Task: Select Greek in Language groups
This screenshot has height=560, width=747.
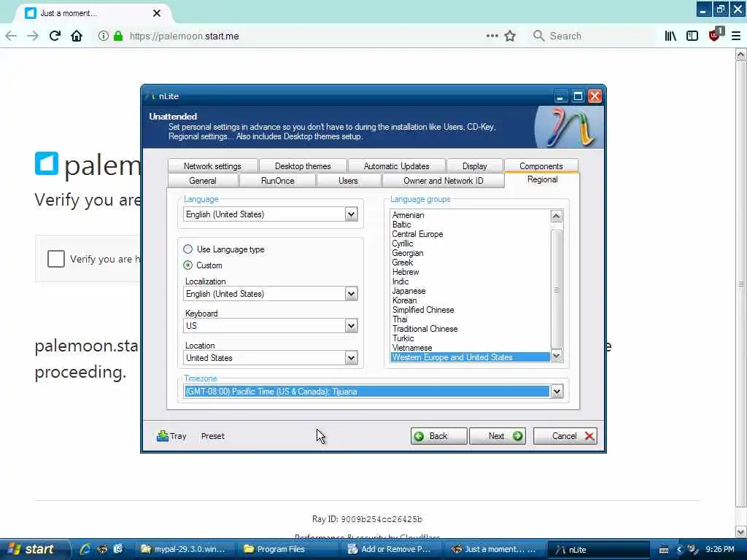Action: point(403,262)
